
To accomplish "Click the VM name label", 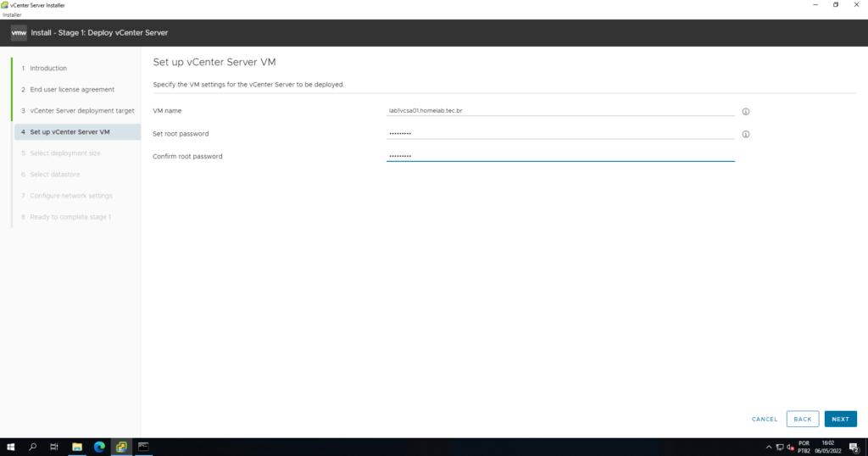I will (167, 111).
